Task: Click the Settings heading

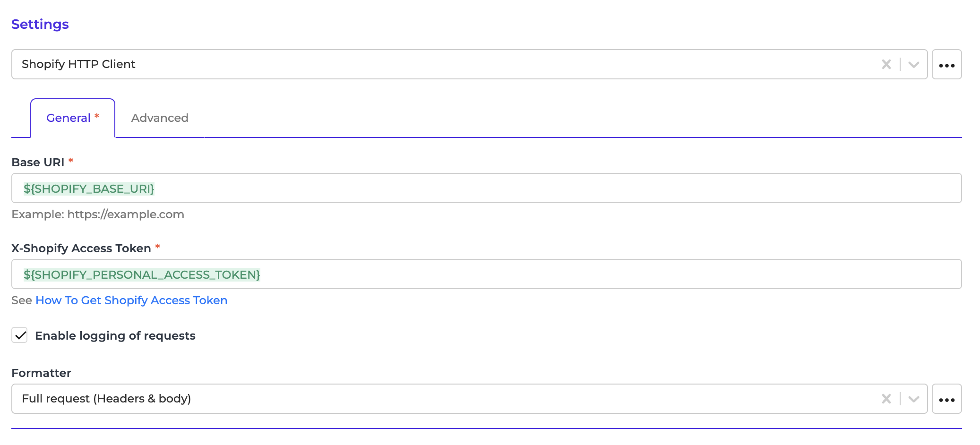Action: (x=40, y=24)
